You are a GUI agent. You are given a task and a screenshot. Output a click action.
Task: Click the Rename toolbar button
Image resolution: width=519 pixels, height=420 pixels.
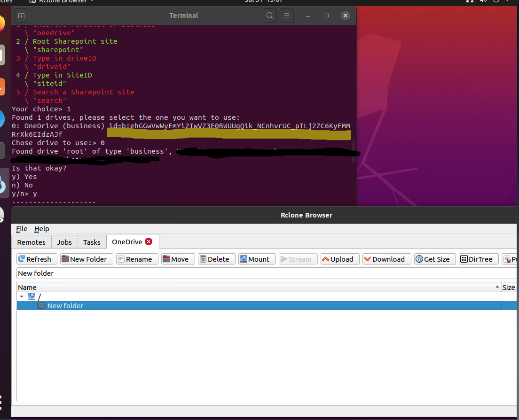coord(137,259)
